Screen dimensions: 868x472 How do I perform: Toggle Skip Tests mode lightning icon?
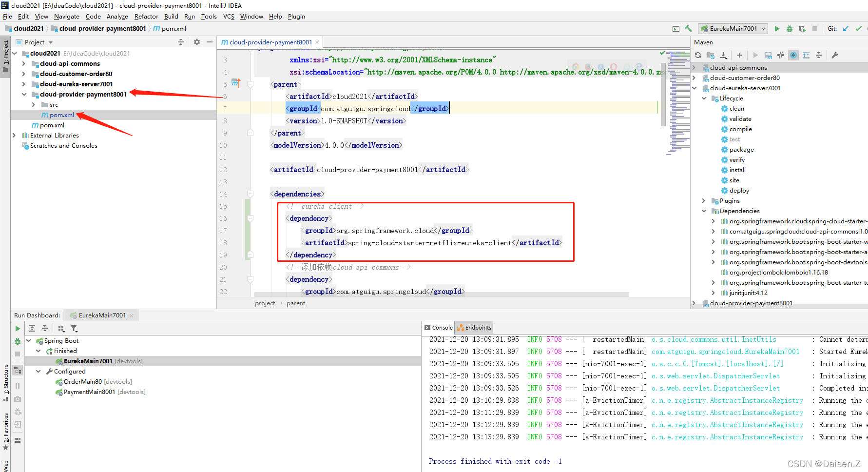coord(793,55)
